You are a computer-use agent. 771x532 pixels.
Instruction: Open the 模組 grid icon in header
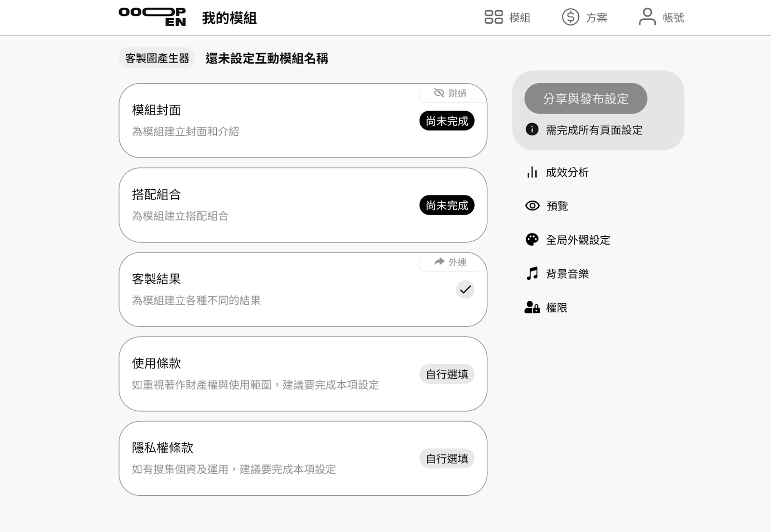tap(493, 17)
